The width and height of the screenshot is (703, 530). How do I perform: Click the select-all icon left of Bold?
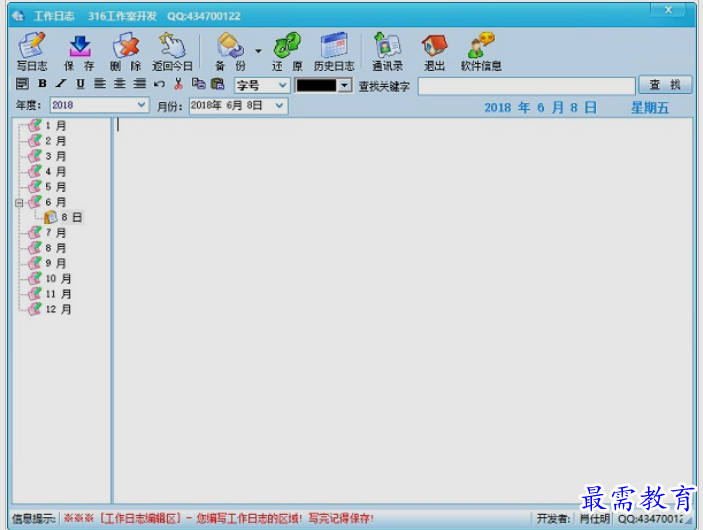coord(22,83)
